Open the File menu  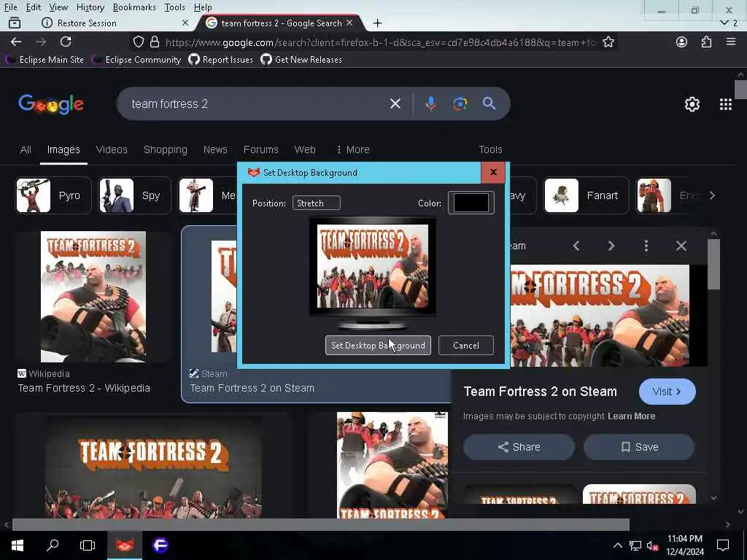[10, 7]
